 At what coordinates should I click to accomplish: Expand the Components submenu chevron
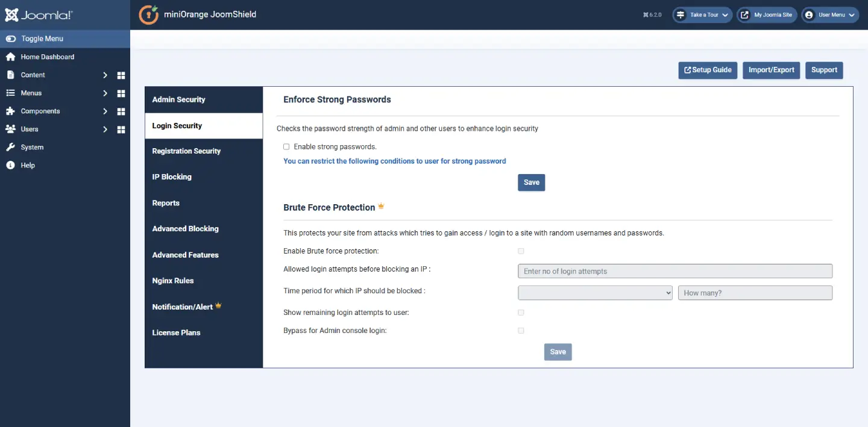point(105,111)
